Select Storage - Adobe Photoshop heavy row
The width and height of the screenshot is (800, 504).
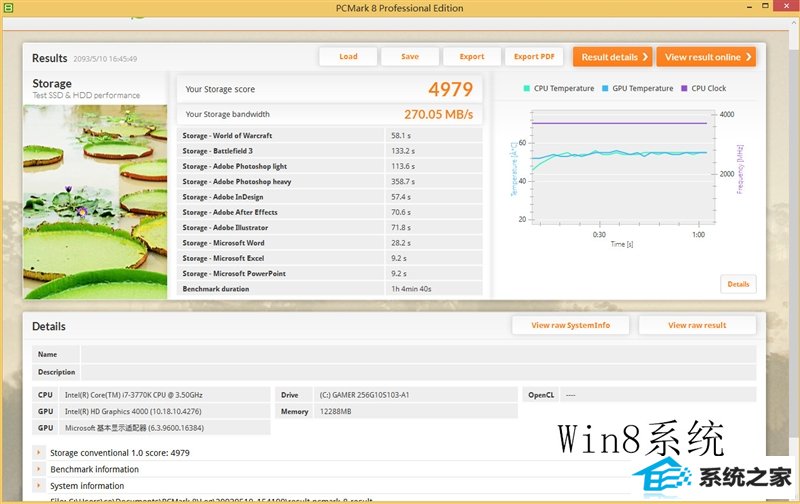pos(330,182)
